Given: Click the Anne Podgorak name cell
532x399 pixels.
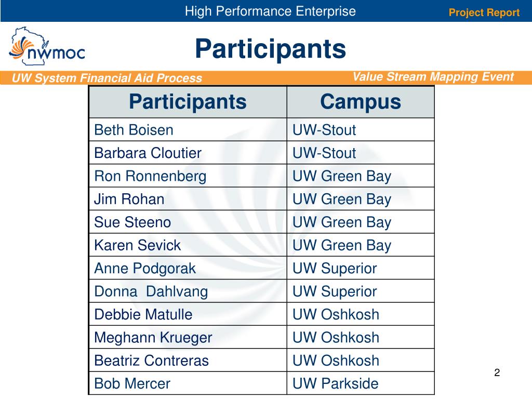Looking at the screenshot, I should point(188,269).
